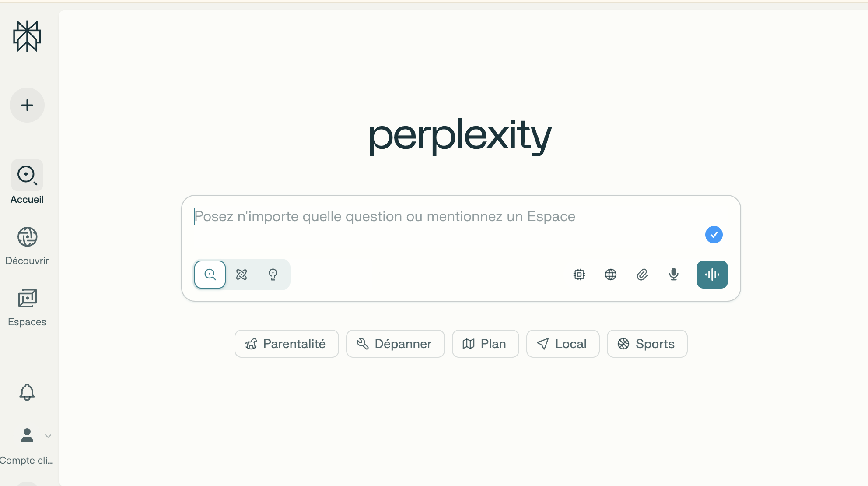The height and width of the screenshot is (486, 868).
Task: Click the Perplexity logo icon
Action: point(27,36)
